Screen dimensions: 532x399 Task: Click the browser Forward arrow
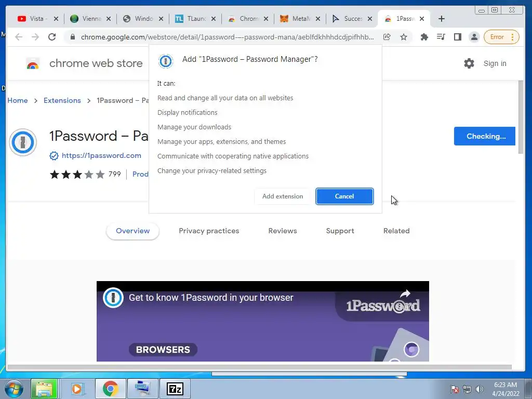(x=35, y=37)
